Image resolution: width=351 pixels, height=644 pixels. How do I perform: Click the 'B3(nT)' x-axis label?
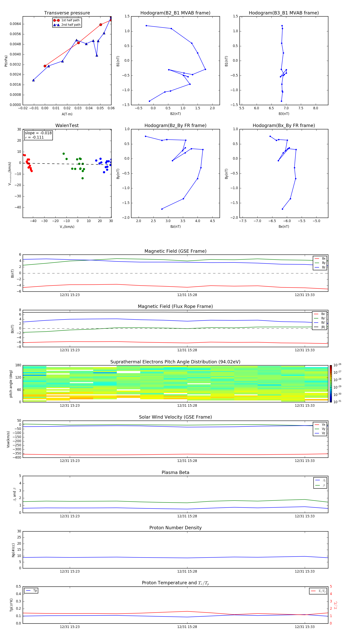click(284, 114)
